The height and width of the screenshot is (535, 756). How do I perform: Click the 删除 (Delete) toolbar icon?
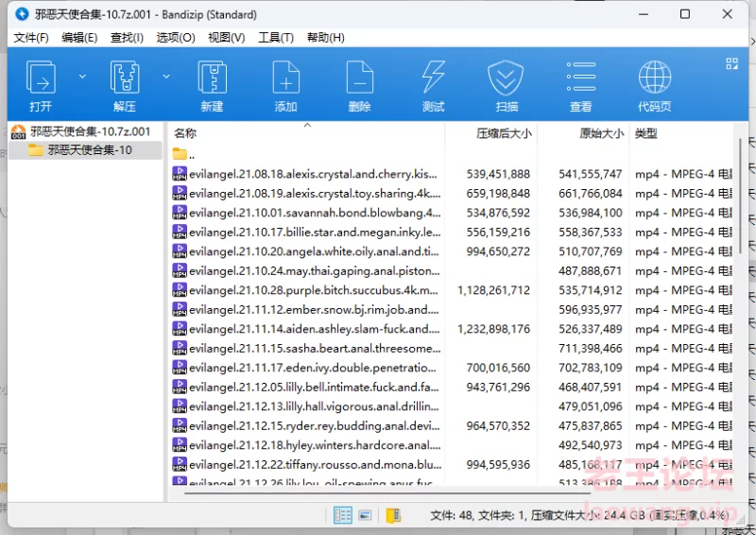[360, 86]
